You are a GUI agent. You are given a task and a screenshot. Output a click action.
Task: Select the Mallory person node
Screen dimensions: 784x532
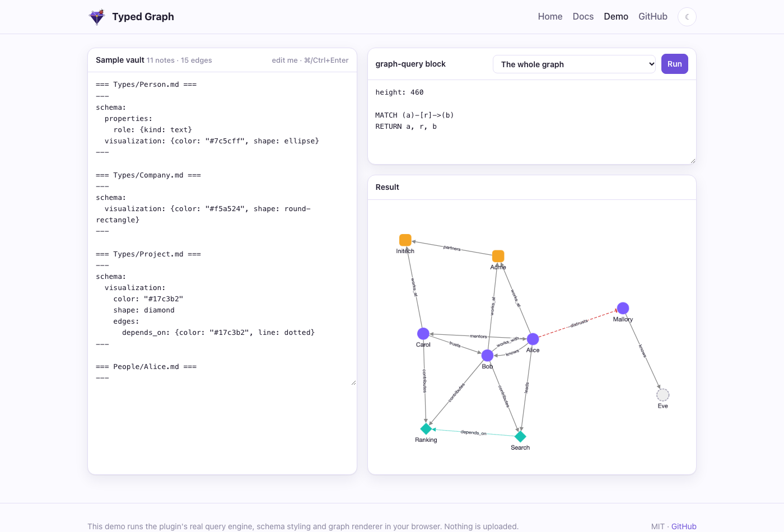pyautogui.click(x=623, y=308)
